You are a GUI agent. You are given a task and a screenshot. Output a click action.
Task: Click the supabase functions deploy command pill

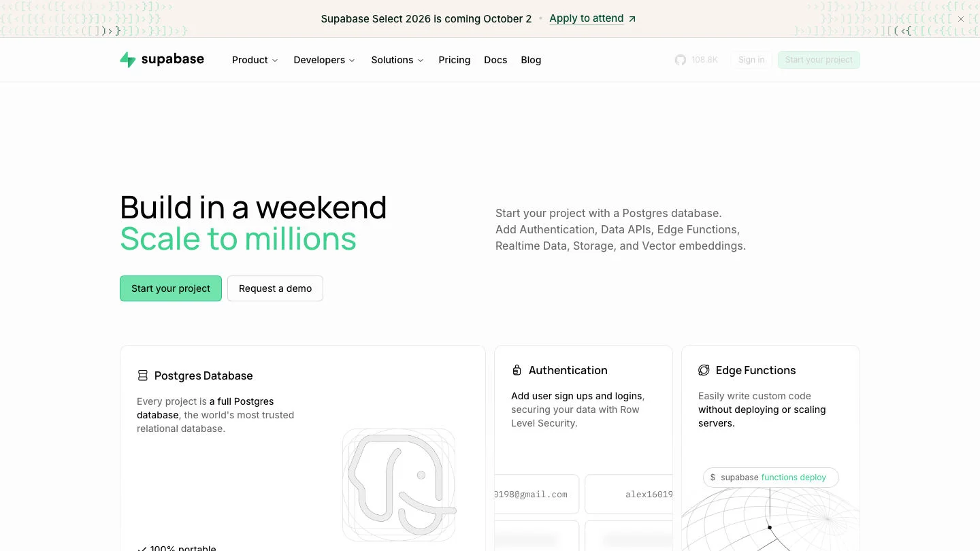click(x=771, y=478)
